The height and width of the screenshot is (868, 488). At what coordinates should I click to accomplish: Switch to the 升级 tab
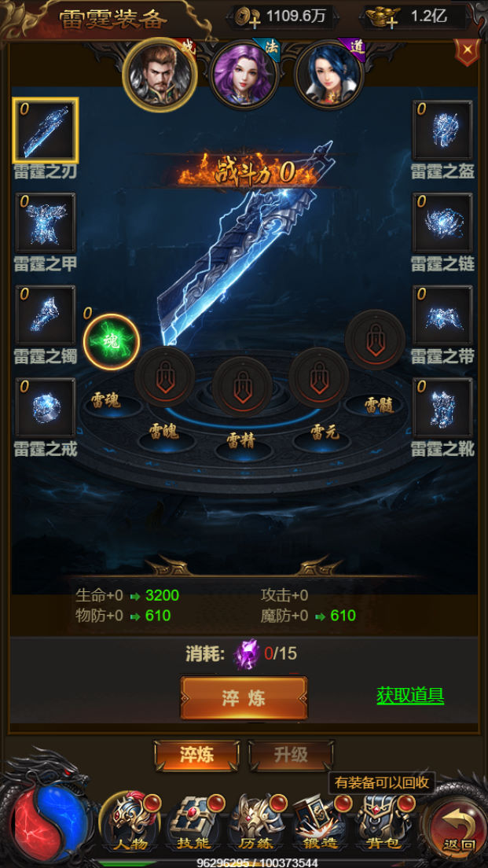(291, 755)
